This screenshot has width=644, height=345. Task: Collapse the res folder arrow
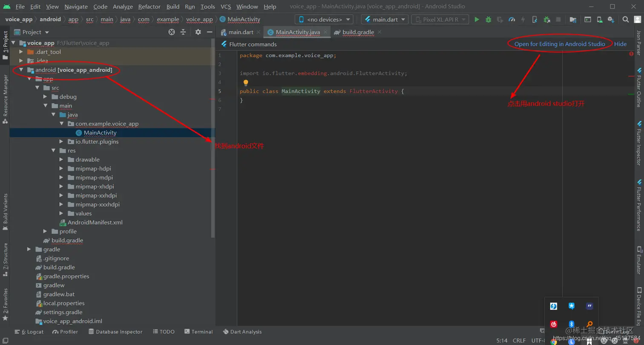pos(54,151)
